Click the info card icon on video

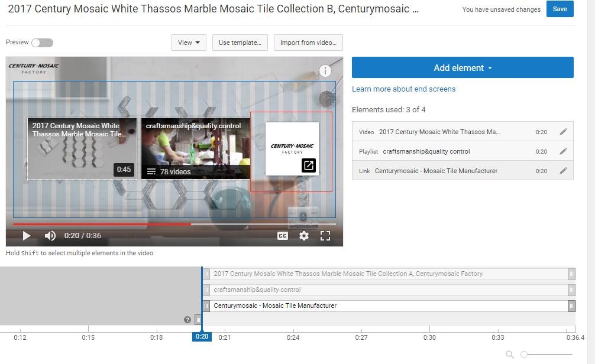tap(325, 71)
